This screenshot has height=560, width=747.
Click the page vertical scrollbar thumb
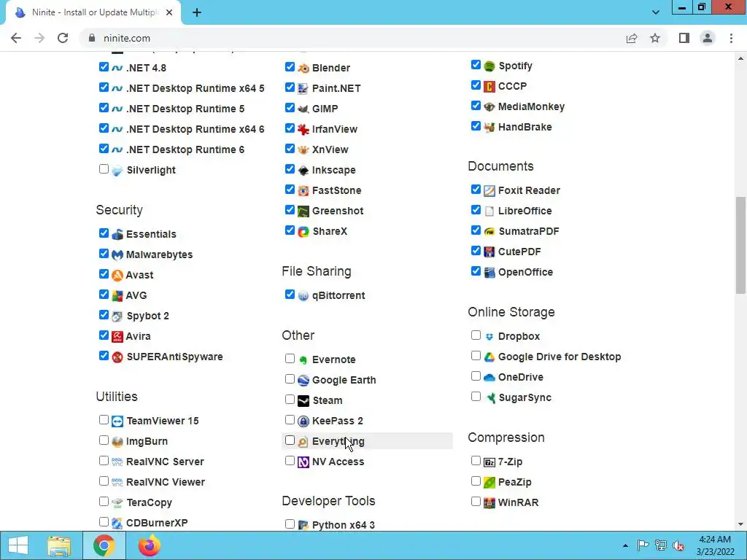(x=740, y=246)
